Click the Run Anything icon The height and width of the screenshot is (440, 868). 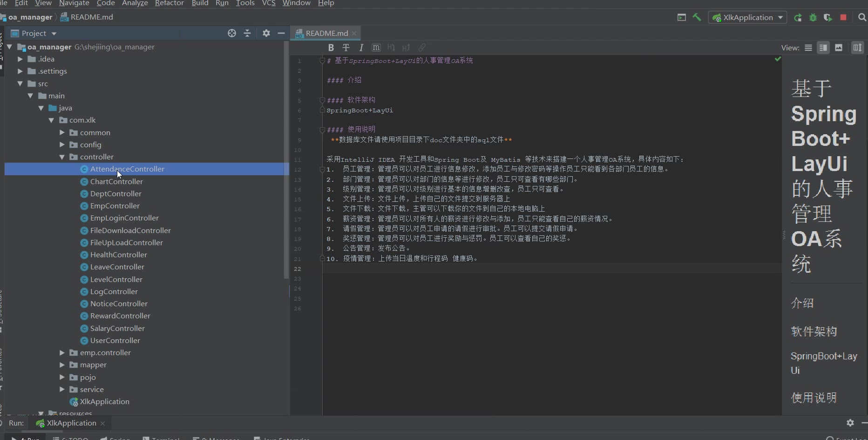[x=682, y=17]
